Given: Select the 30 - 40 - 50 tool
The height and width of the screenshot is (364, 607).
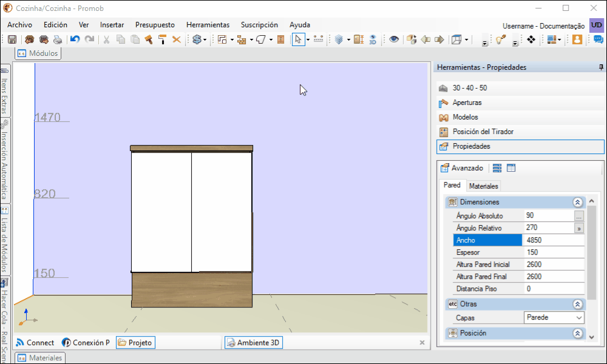Looking at the screenshot, I should (x=520, y=88).
